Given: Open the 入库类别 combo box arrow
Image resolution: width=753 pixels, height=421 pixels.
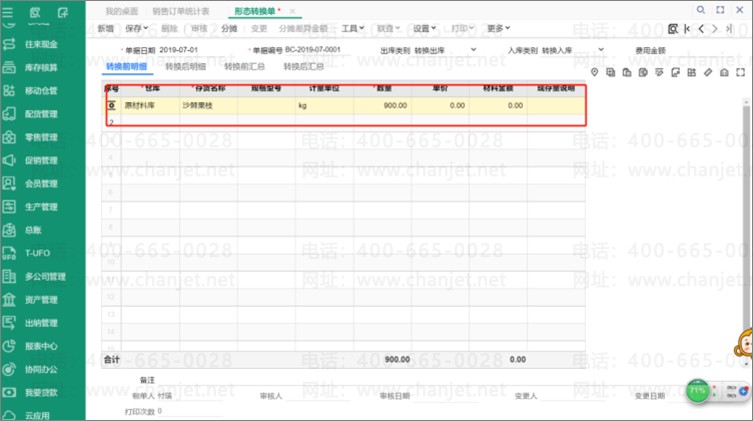Looking at the screenshot, I should (x=601, y=50).
